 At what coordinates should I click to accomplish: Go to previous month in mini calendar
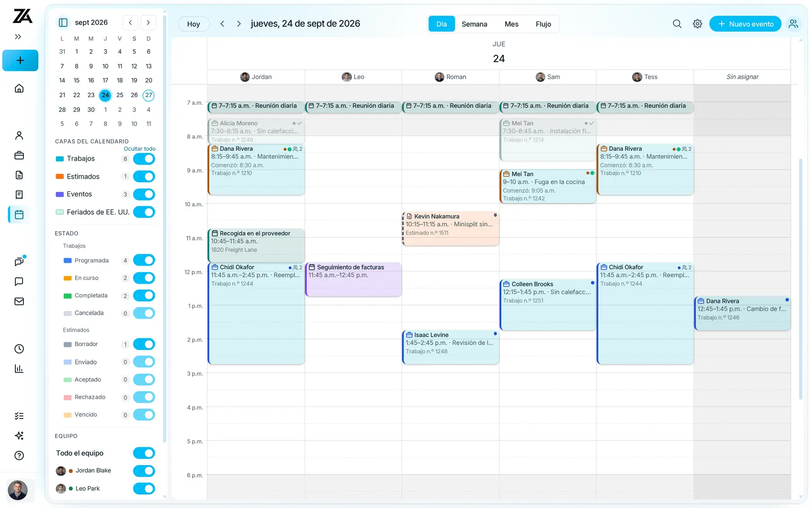tap(130, 23)
